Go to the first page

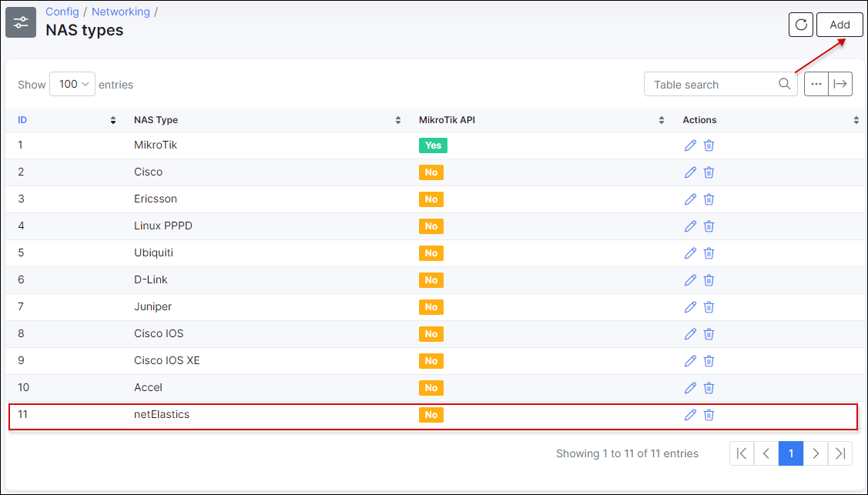pos(742,453)
